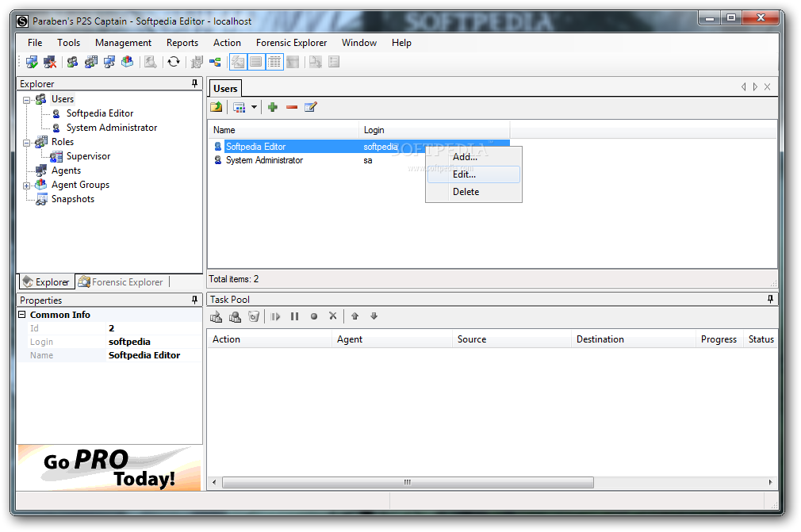This screenshot has height=532, width=801.
Task: Collapse the Roles tree node
Action: (x=26, y=143)
